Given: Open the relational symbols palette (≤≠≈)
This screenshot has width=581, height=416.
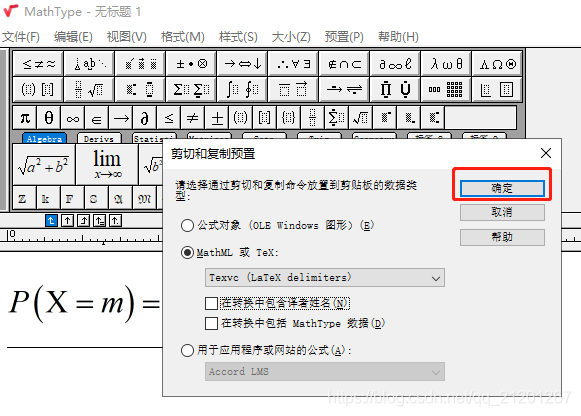Looking at the screenshot, I should (38, 64).
